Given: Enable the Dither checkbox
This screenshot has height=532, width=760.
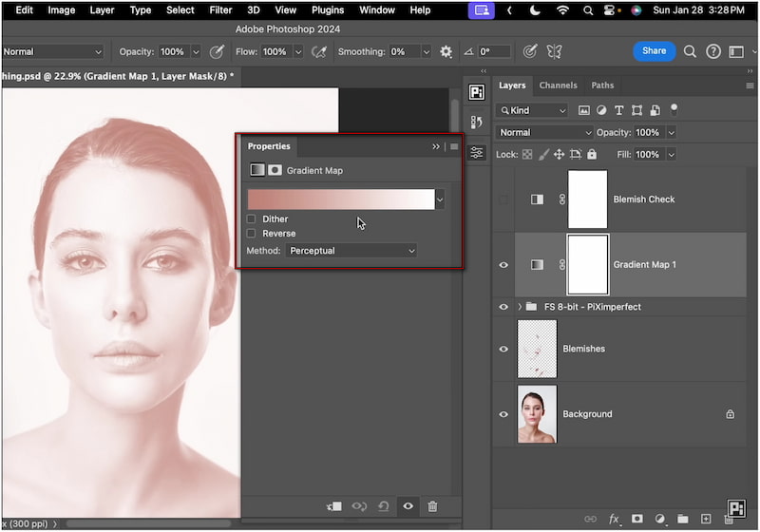Looking at the screenshot, I should [252, 219].
